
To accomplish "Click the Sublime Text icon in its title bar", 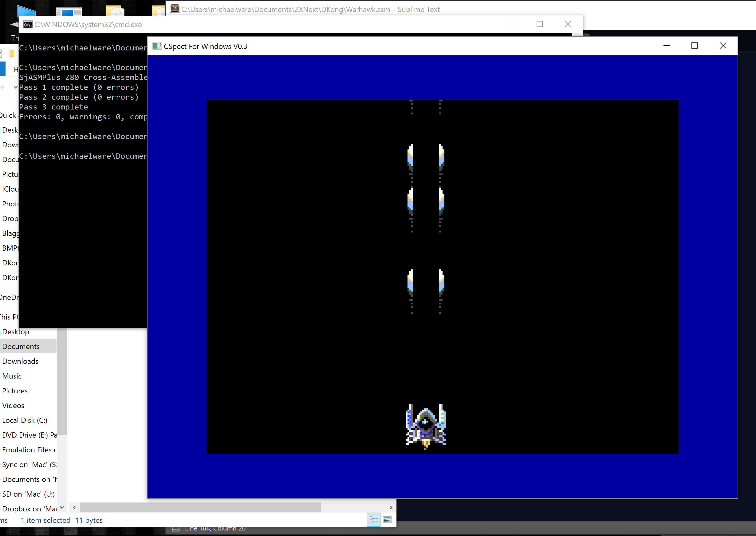I will tap(175, 9).
